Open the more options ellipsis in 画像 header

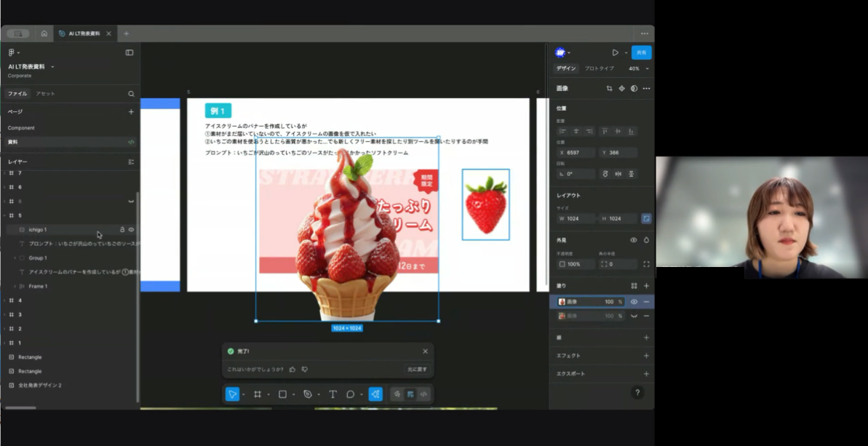tap(646, 89)
